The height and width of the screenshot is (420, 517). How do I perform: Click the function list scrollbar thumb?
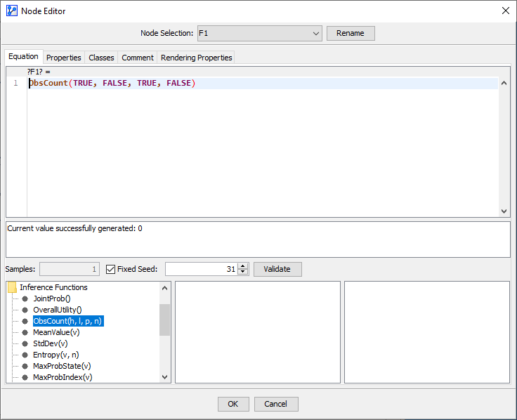click(164, 320)
